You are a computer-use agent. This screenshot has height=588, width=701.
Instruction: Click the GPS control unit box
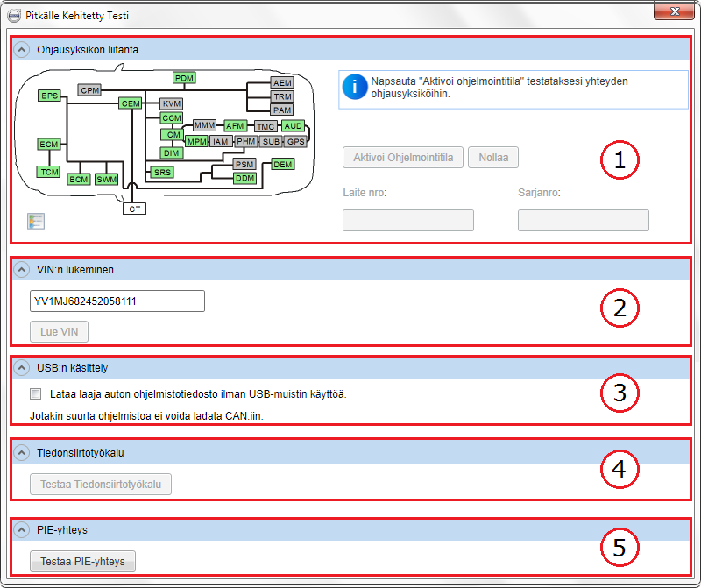coord(295,141)
